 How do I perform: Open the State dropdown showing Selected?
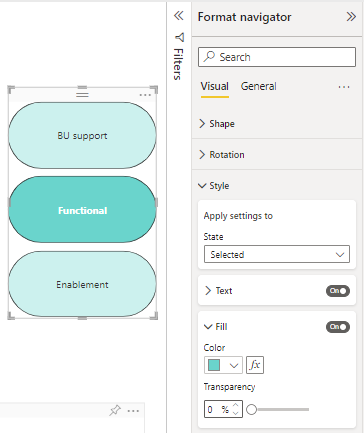click(x=277, y=254)
